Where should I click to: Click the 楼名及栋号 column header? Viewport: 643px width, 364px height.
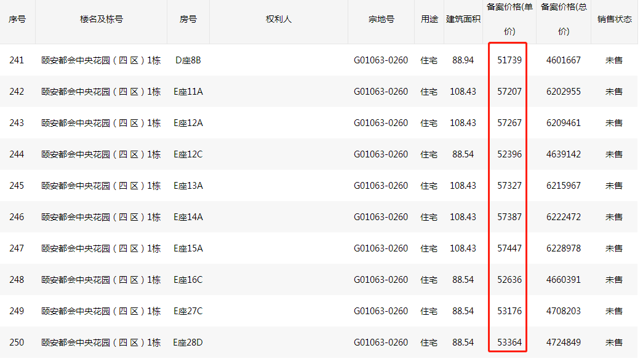point(102,19)
